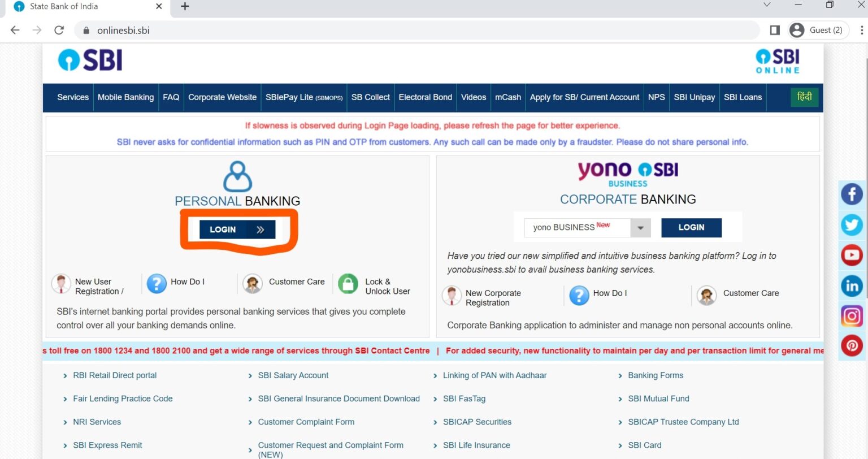The image size is (868, 459).
Task: Open the NRI Services link
Action: click(x=97, y=422)
